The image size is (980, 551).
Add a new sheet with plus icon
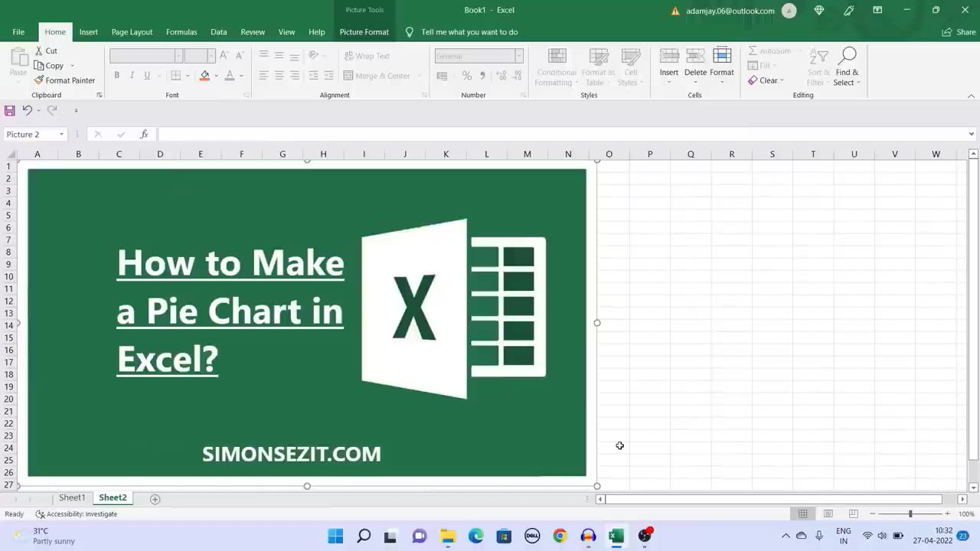155,499
